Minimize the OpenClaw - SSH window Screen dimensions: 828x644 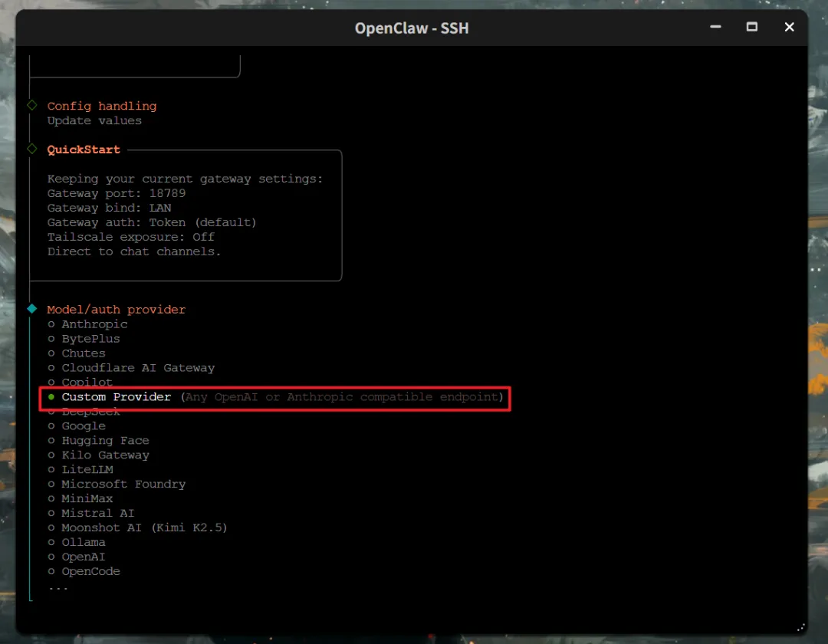tap(715, 27)
